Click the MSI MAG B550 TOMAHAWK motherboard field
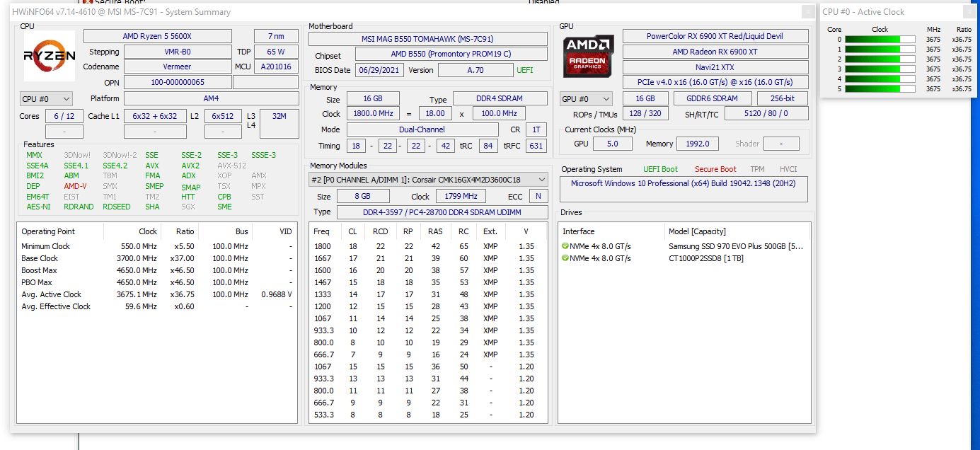The height and width of the screenshot is (450, 980). coord(428,39)
